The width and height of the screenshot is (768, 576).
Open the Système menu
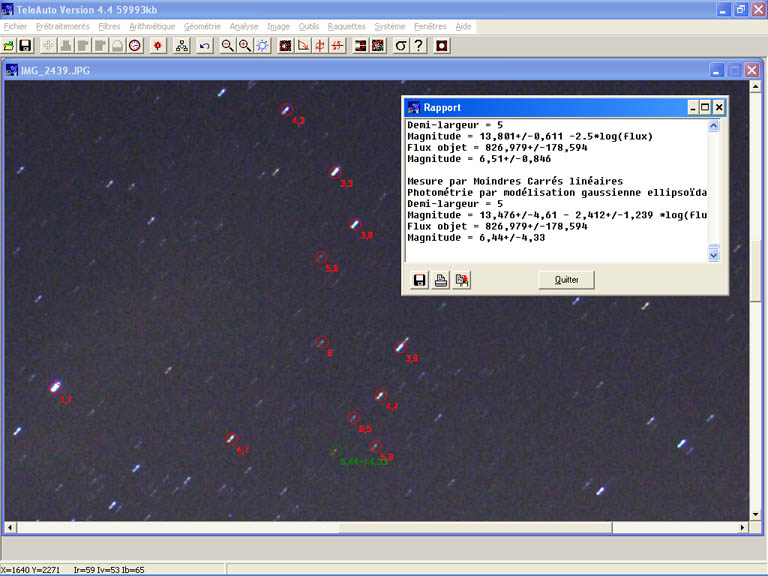pyautogui.click(x=389, y=26)
